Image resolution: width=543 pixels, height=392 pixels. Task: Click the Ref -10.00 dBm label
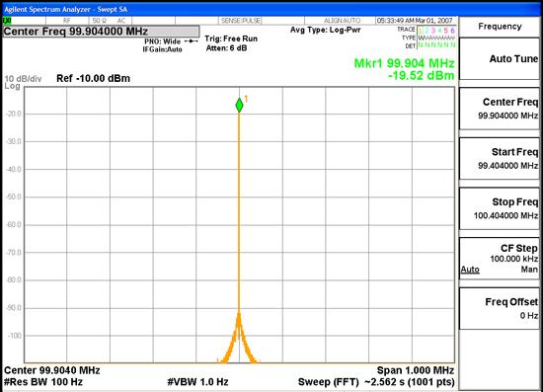click(x=93, y=78)
